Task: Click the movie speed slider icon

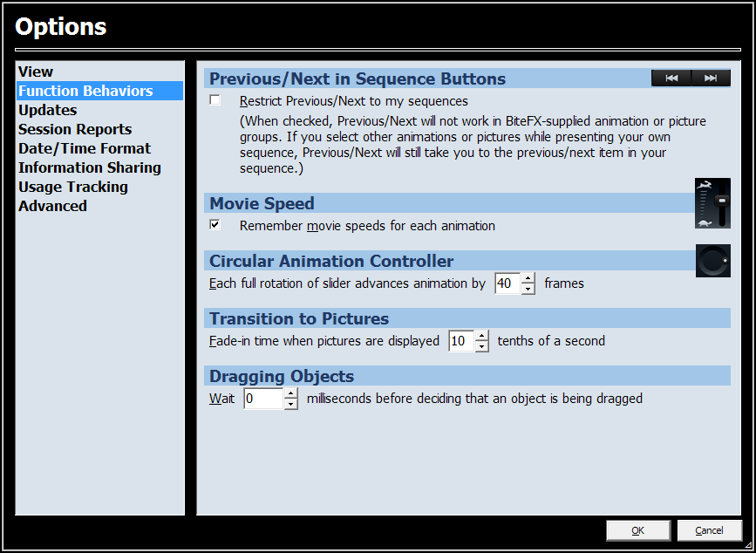Action: tap(712, 203)
